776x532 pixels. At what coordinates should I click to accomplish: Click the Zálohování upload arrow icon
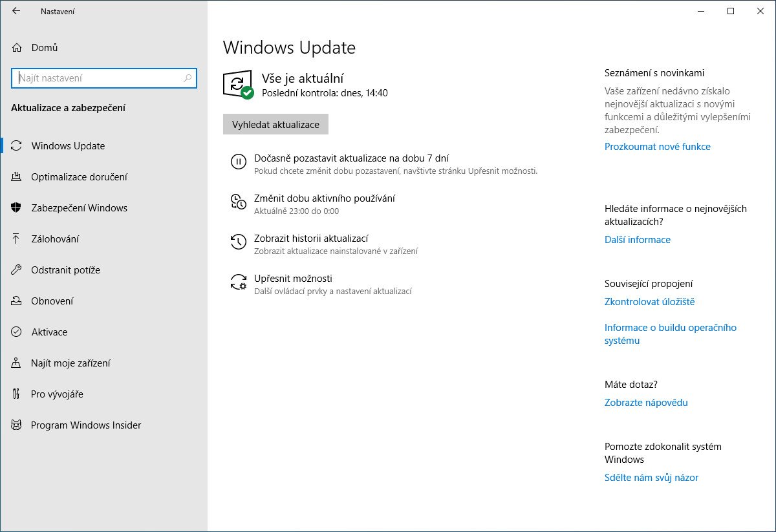tap(17, 239)
